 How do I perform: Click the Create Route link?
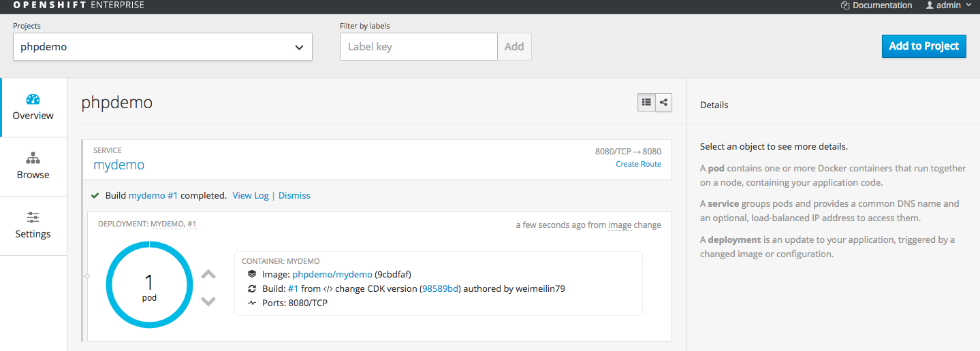pos(638,164)
